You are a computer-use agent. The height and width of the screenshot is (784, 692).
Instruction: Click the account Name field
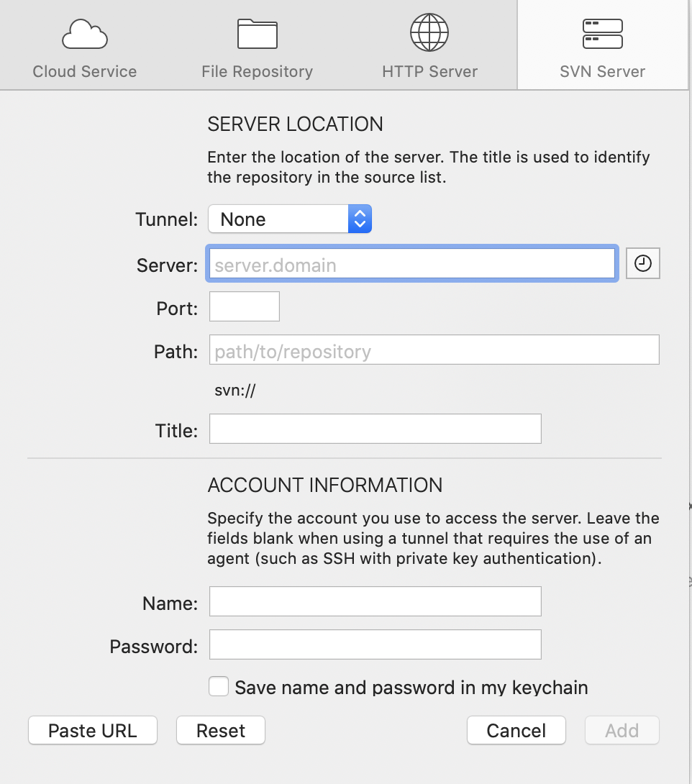pos(375,601)
